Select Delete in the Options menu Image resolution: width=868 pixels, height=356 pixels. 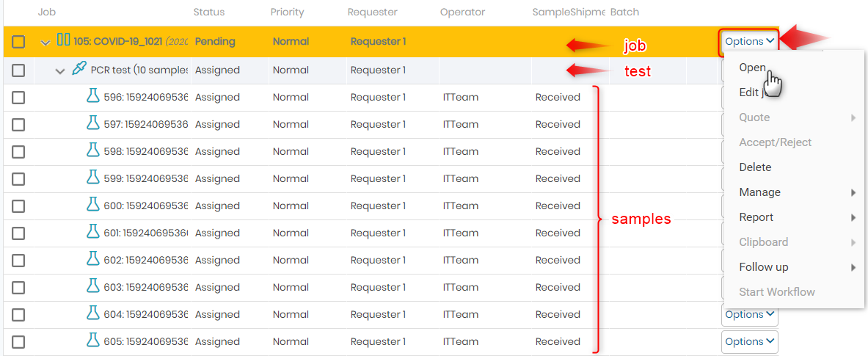[755, 167]
